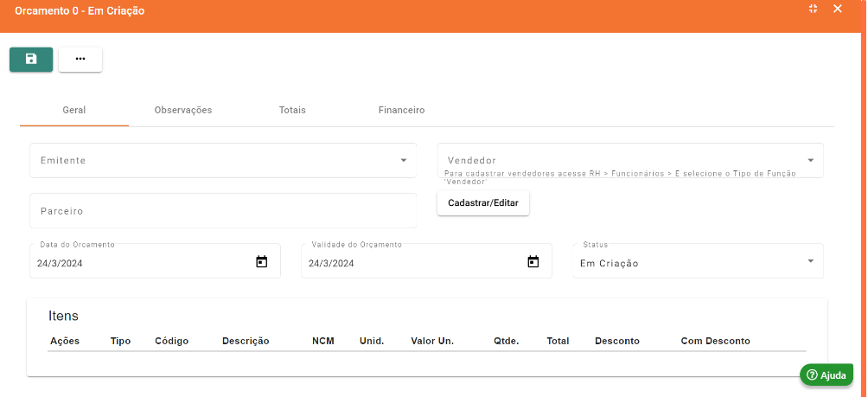Screen dimensions: 868x397
Task: Open calendar picker for Validade do Orçamento
Action: (533, 262)
